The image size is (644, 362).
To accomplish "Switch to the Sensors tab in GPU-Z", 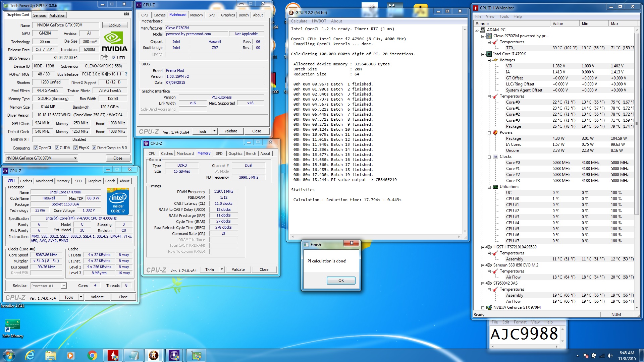I will pyautogui.click(x=39, y=15).
